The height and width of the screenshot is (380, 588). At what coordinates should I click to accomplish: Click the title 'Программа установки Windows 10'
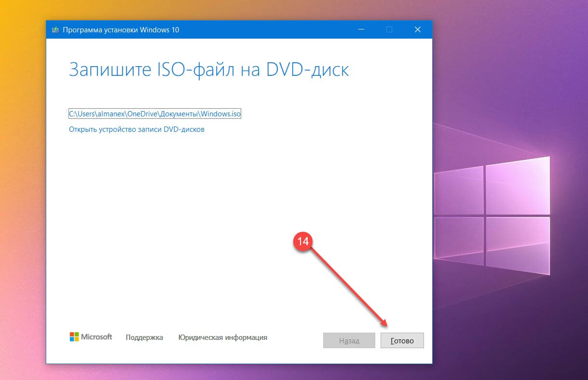tap(121, 30)
